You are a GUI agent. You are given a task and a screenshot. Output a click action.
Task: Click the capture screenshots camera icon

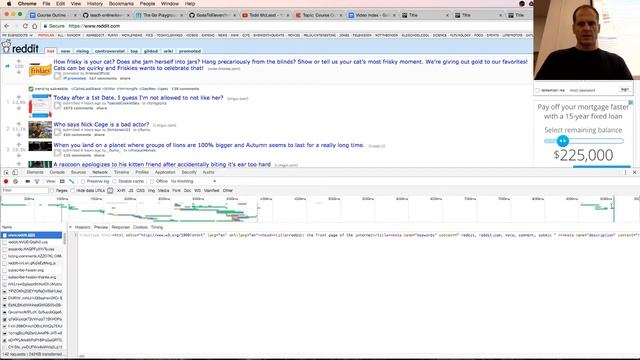point(27,181)
